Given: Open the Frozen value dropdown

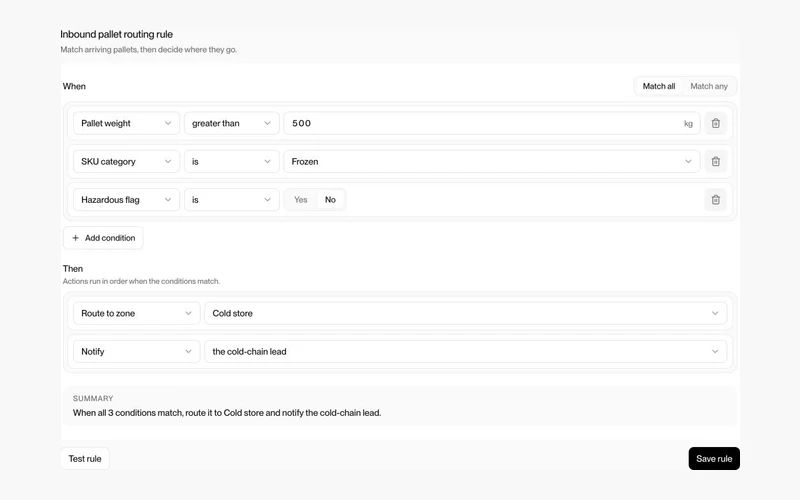Looking at the screenshot, I should coord(492,161).
